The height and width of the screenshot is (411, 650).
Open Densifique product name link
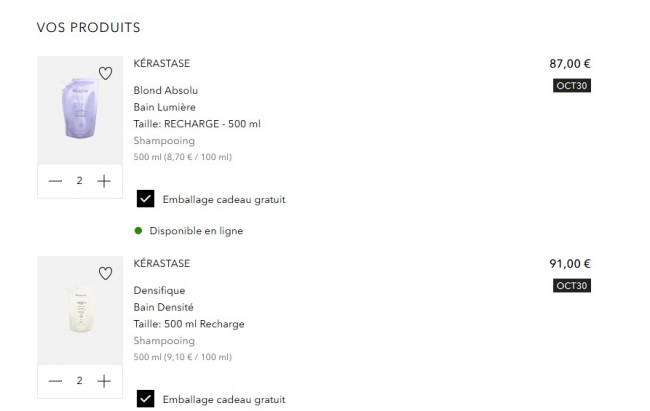pyautogui.click(x=160, y=290)
